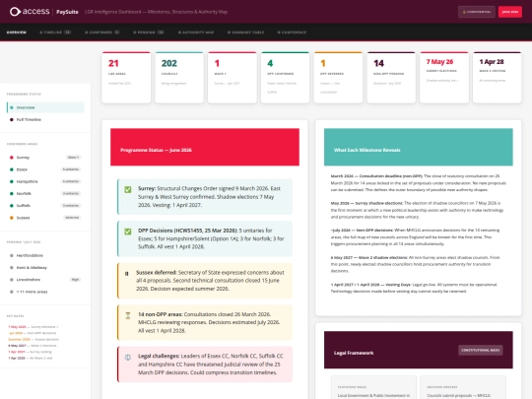Click the '1 Apr 28' stat card

pos(498,78)
